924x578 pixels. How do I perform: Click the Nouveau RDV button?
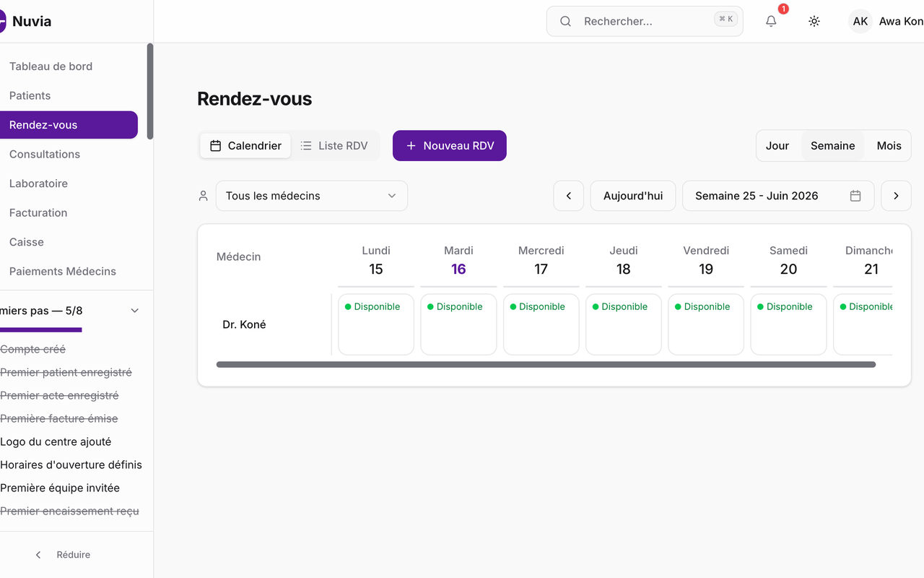click(450, 146)
